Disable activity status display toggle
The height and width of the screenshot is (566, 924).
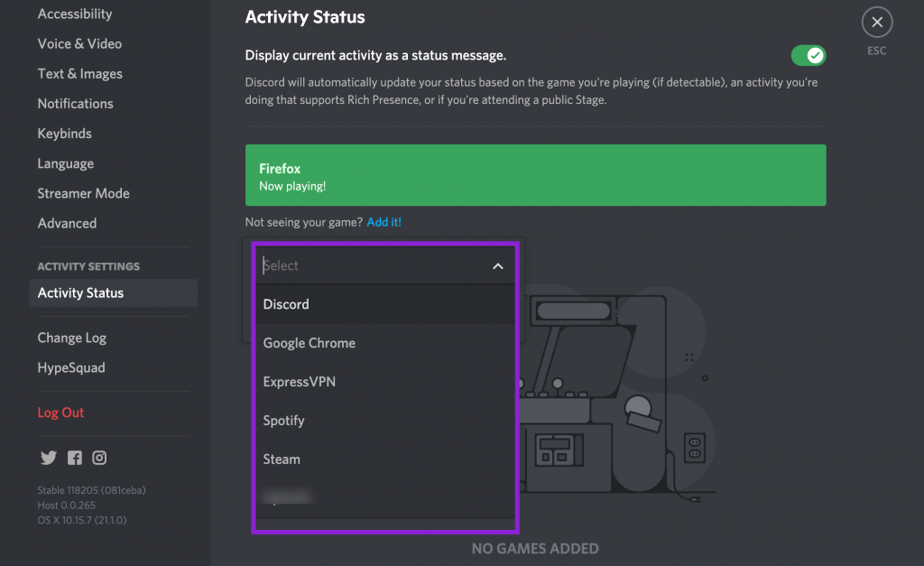[x=808, y=55]
